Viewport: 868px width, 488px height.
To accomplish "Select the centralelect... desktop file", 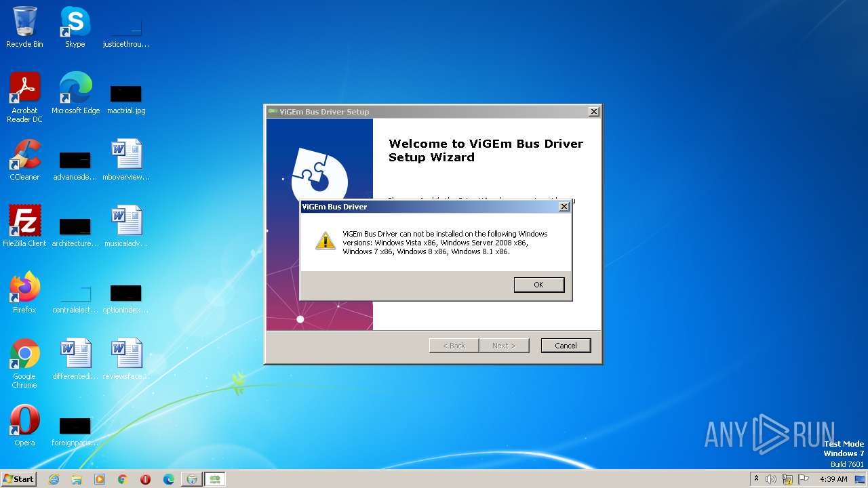I will 75,298.
